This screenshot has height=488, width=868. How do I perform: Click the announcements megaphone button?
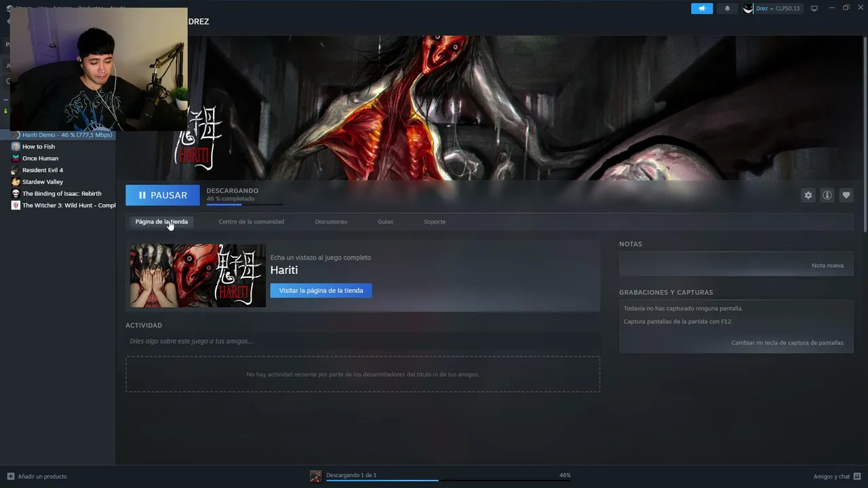pos(702,8)
